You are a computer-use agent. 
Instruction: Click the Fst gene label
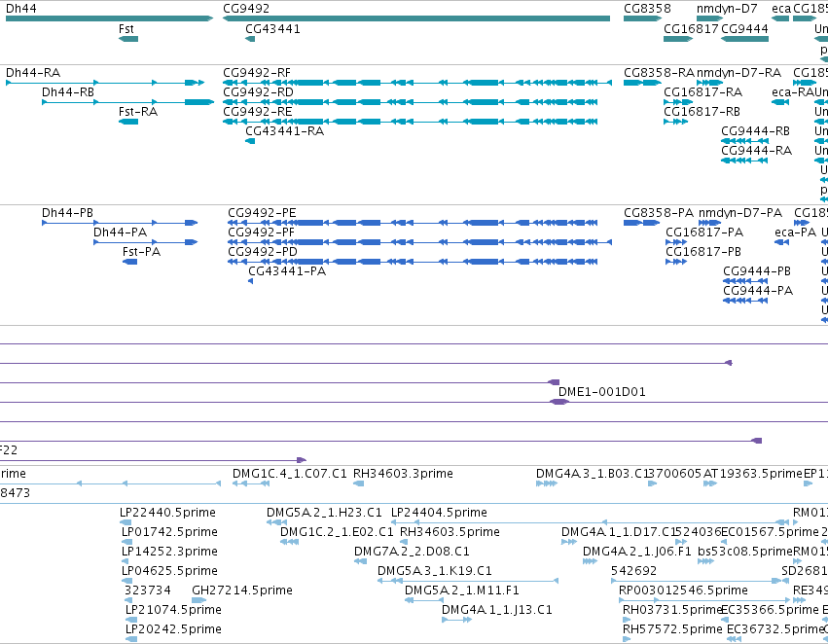126,29
